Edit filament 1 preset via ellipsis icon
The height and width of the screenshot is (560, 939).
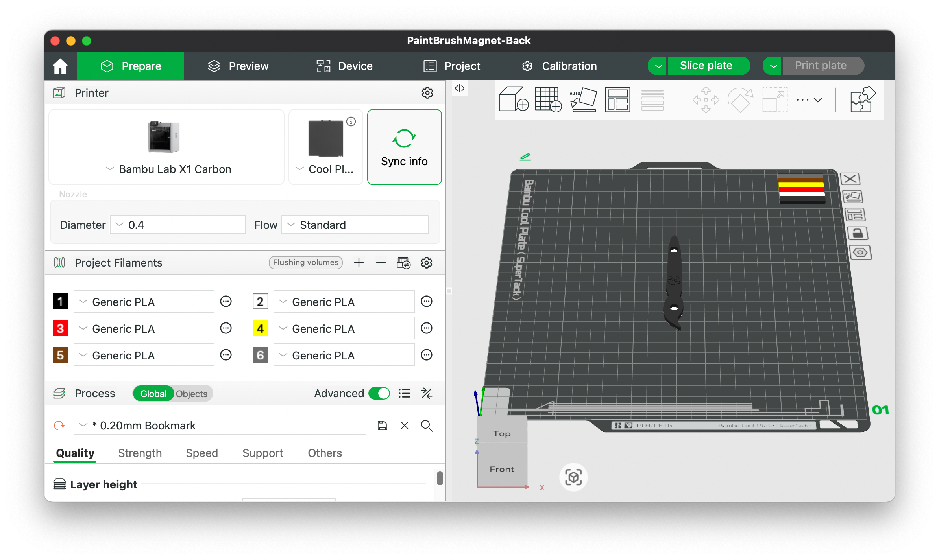tap(226, 302)
